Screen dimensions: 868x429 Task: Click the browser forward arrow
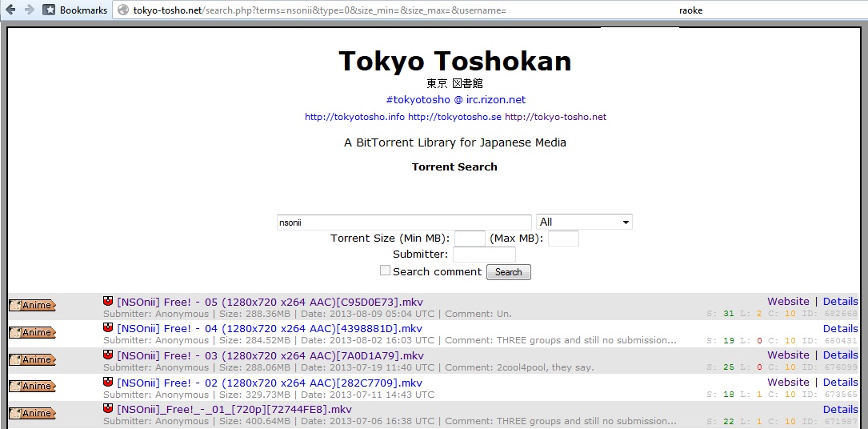click(x=30, y=10)
